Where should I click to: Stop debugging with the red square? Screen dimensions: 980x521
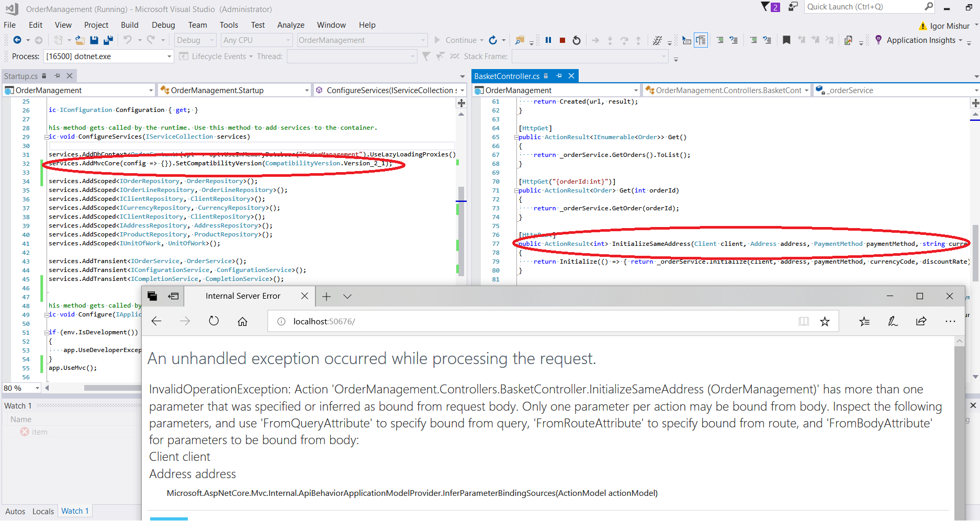pyautogui.click(x=562, y=40)
